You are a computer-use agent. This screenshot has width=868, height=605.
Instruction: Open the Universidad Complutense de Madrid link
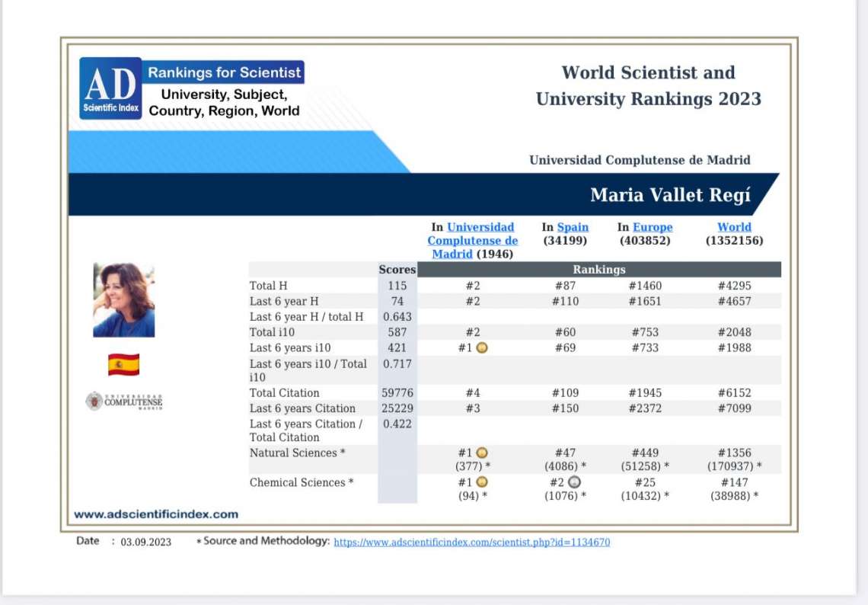[473, 241]
